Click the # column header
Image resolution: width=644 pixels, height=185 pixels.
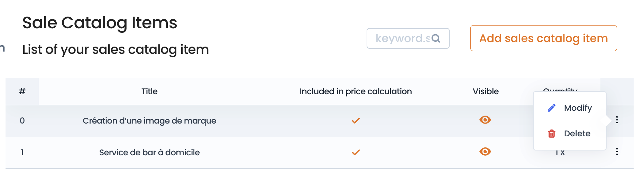22,91
